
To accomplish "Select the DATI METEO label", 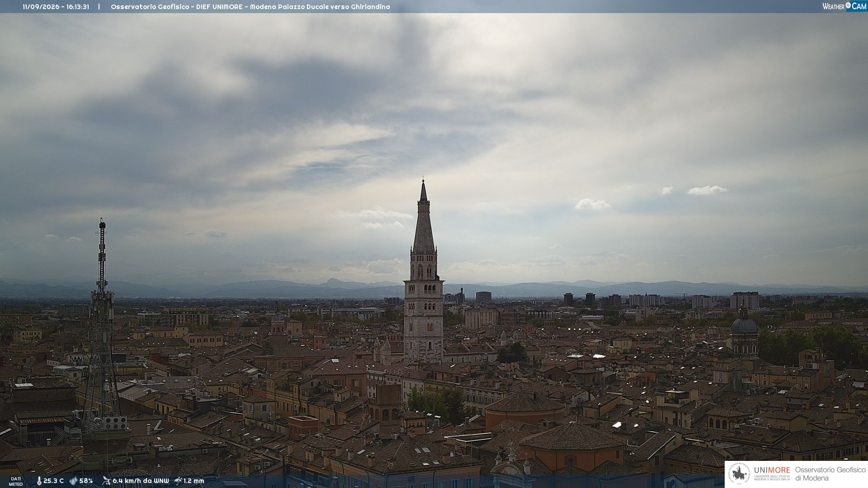I will pos(16,481).
